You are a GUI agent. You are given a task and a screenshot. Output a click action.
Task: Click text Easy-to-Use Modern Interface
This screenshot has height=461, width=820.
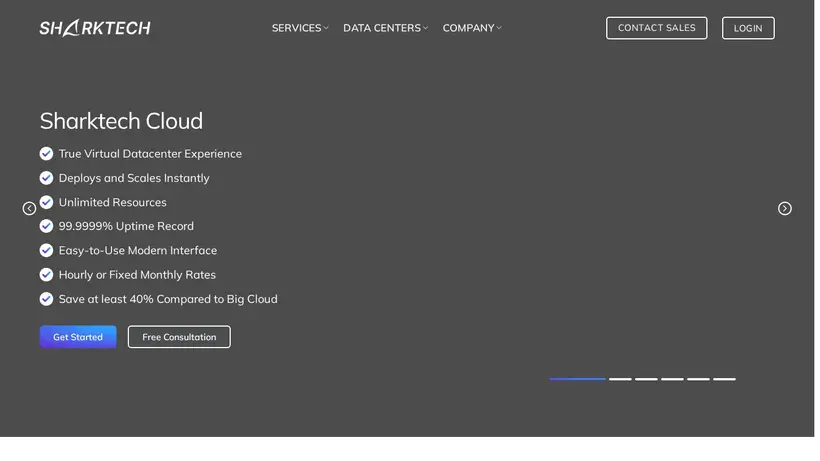click(138, 250)
